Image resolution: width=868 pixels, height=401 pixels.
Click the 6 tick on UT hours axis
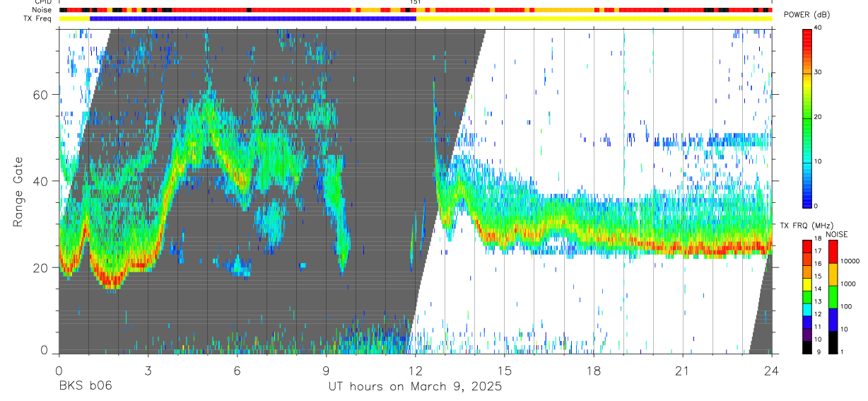[237, 370]
